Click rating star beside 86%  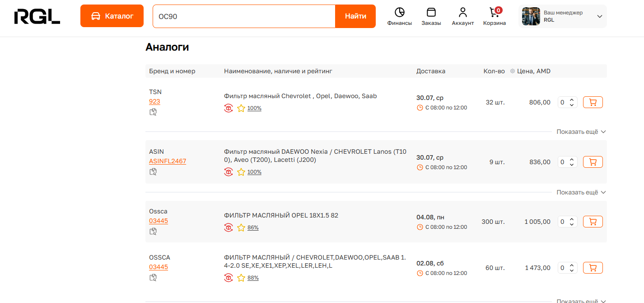pos(241,227)
